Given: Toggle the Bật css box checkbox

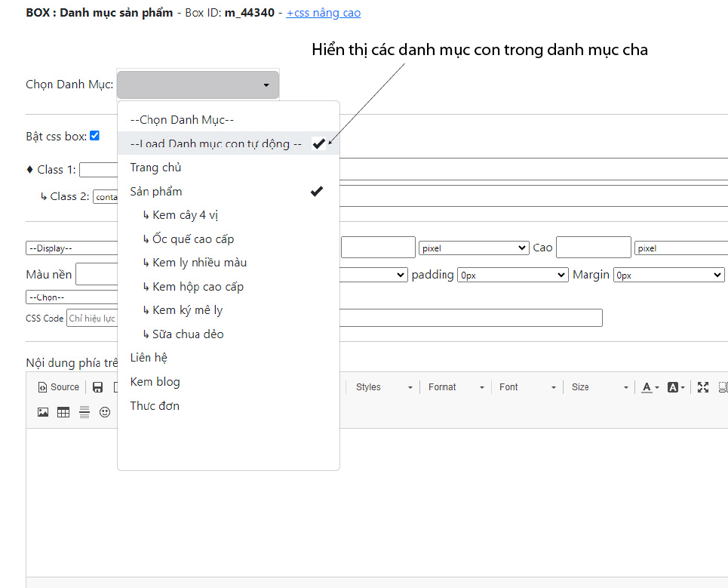Looking at the screenshot, I should click(95, 136).
